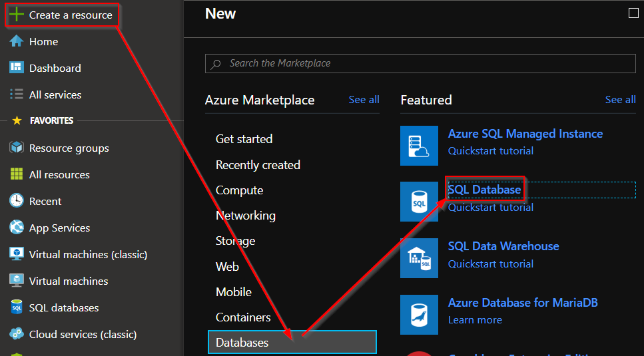Open Recent label in sidebar
The width and height of the screenshot is (644, 356).
tap(45, 202)
